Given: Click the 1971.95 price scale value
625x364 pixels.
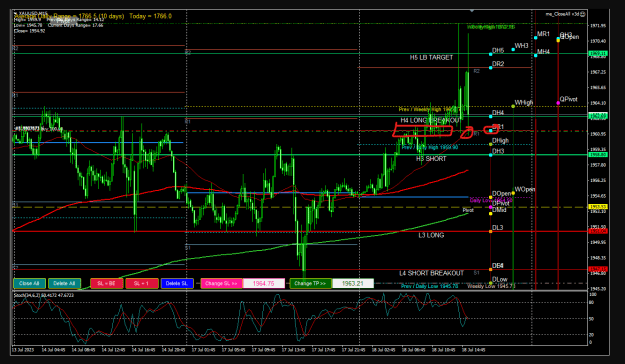Looking at the screenshot, I should [x=598, y=26].
